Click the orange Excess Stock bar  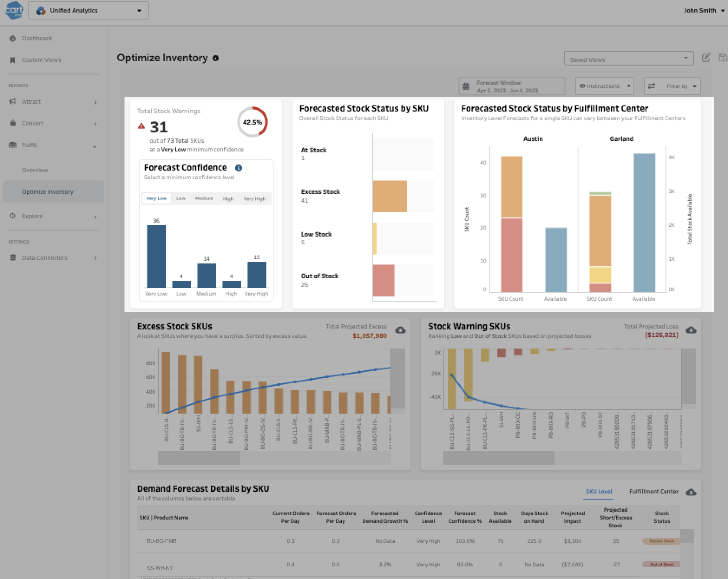click(390, 196)
